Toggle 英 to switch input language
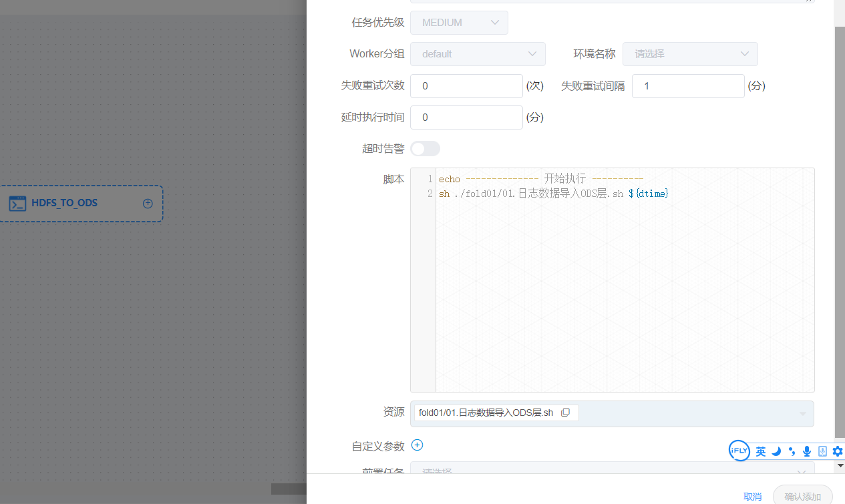Screen dimensions: 845x504 pyautogui.click(x=761, y=451)
